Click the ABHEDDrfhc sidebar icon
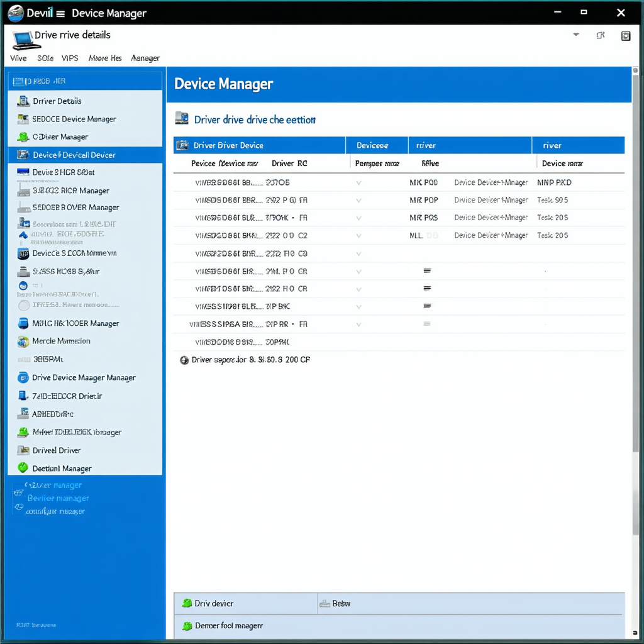Screen dimensions: 644x644 pos(23,414)
